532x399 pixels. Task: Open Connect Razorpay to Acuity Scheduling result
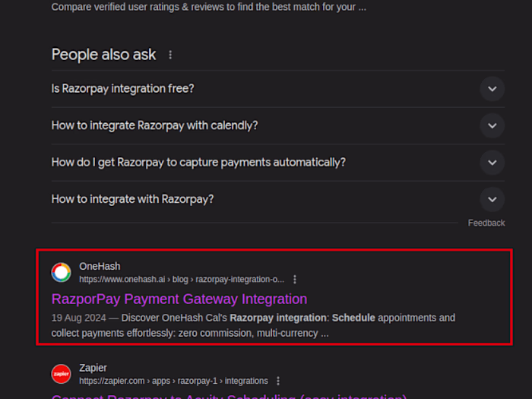(x=229, y=396)
